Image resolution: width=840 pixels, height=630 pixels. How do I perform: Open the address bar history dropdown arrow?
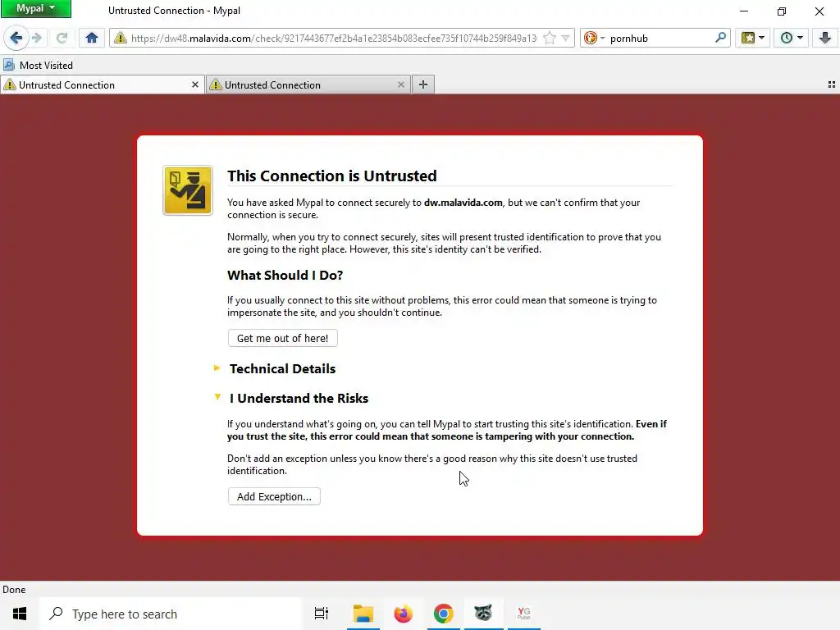[x=565, y=38]
